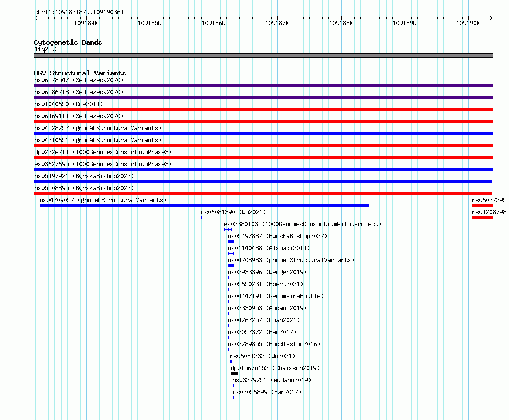Image resolution: width=509 pixels, height=420 pixels.
Task: Click the nsv3056899 (Fan2017) label
Action: pyautogui.click(x=267, y=392)
